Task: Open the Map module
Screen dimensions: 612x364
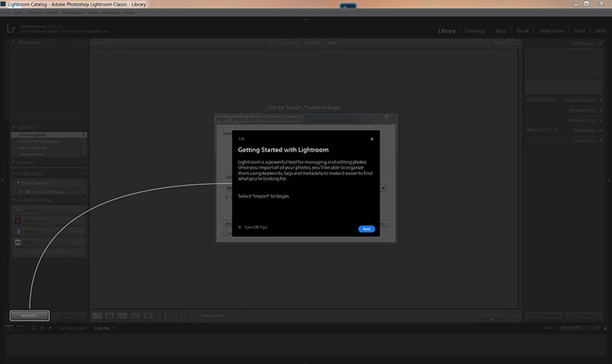Action: [501, 31]
